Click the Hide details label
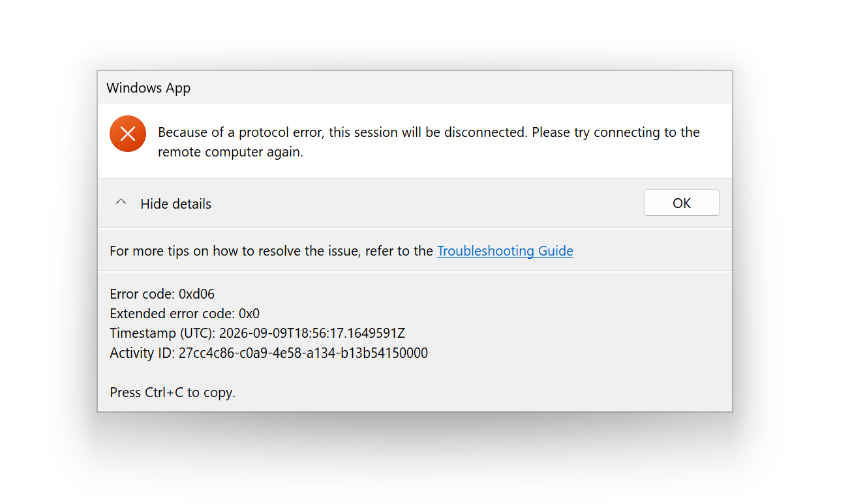Viewport: 852px width, 504px height. click(176, 204)
